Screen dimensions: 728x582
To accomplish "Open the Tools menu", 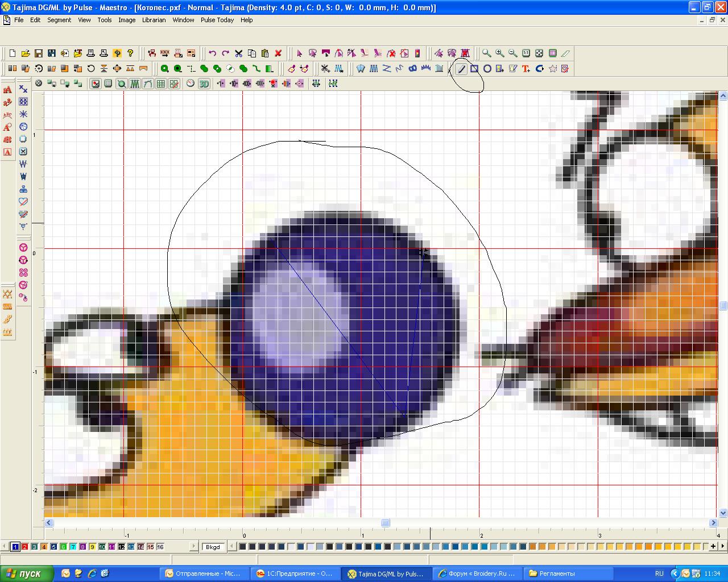I will (105, 20).
